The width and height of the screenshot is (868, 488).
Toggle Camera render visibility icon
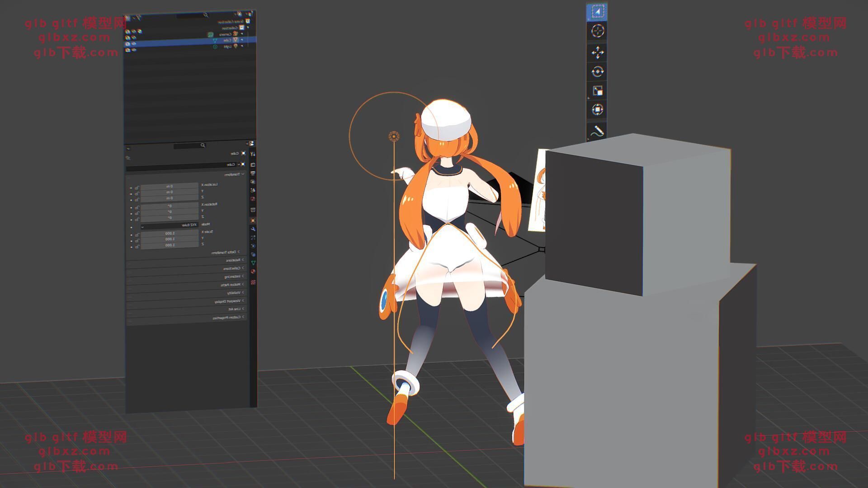127,38
